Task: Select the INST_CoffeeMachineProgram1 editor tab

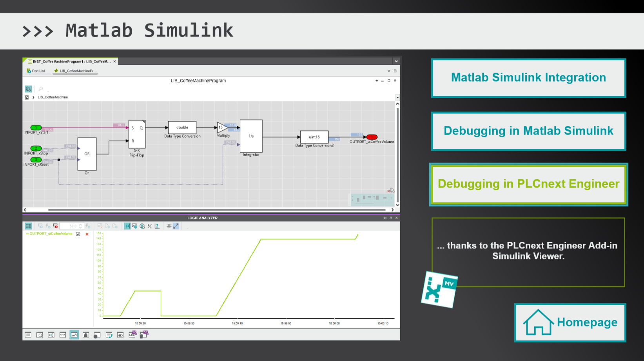Action: pos(69,62)
